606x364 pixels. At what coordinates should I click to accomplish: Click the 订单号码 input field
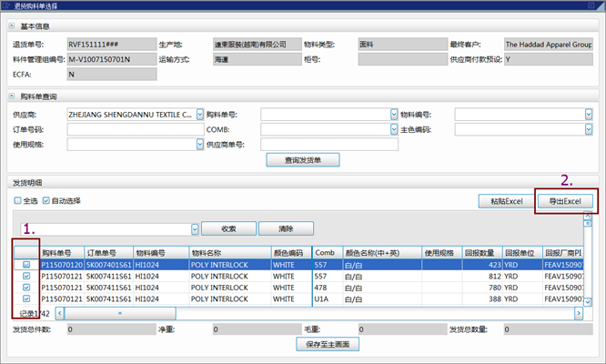tap(135, 130)
